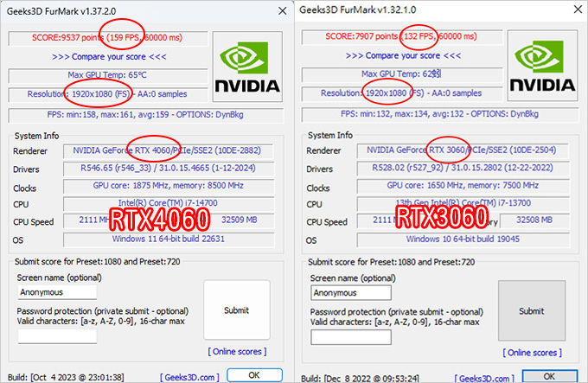
Task: Click the Build Oct 4 2023 text
Action: [x=66, y=377]
